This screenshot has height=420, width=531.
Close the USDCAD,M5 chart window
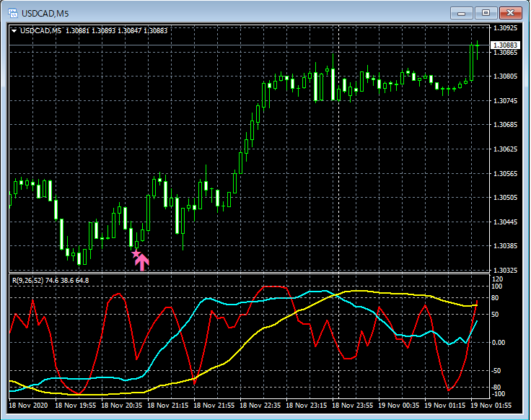pyautogui.click(x=510, y=12)
